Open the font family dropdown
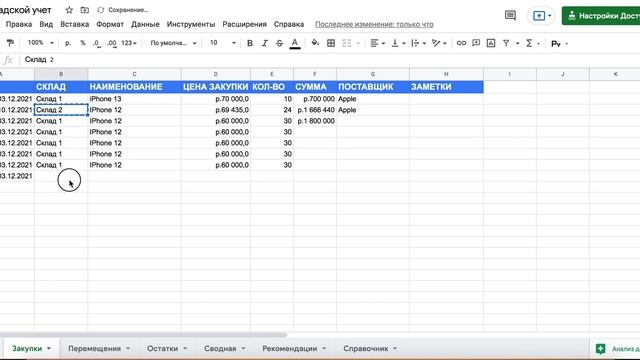 [173, 43]
